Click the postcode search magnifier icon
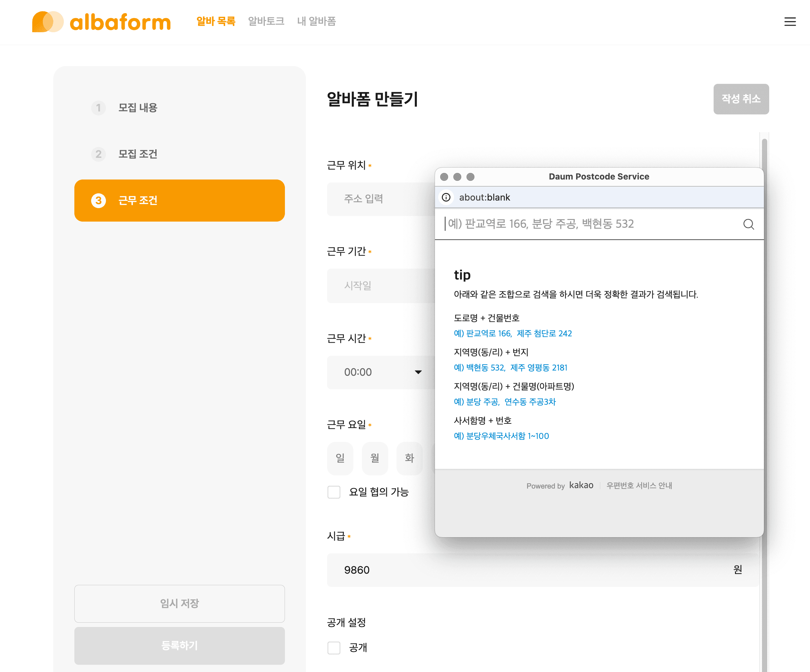The image size is (810, 672). [x=748, y=224]
